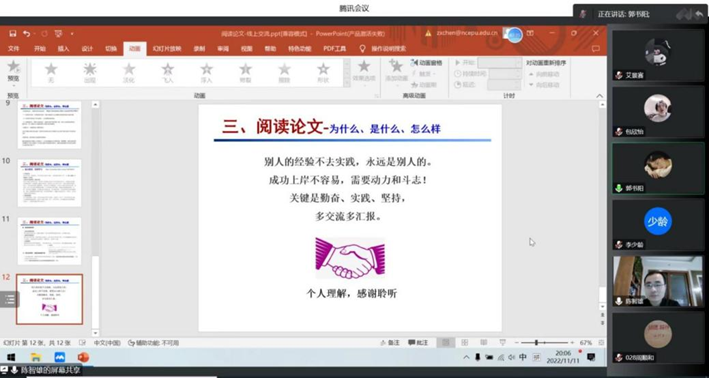Image resolution: width=709 pixels, height=378 pixels.
Task: Click the Redo icon in quick access toolbar
Action: coord(44,33)
